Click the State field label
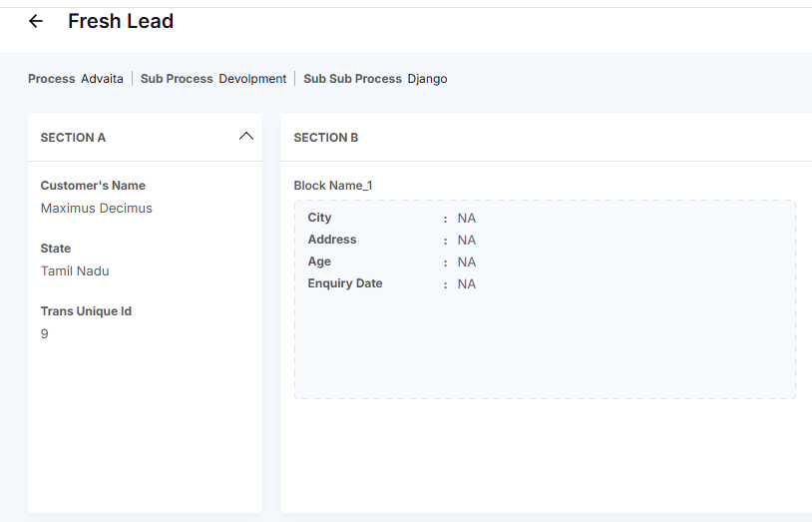 tap(56, 249)
